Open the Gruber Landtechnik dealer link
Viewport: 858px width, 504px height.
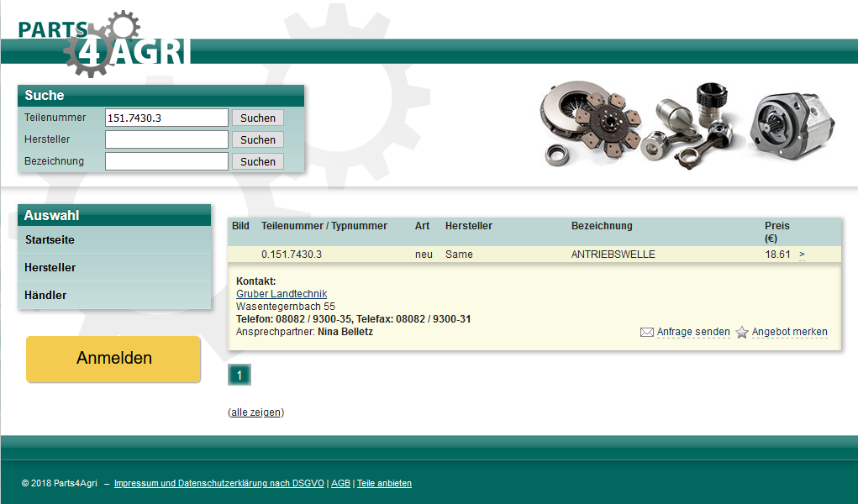coord(282,294)
